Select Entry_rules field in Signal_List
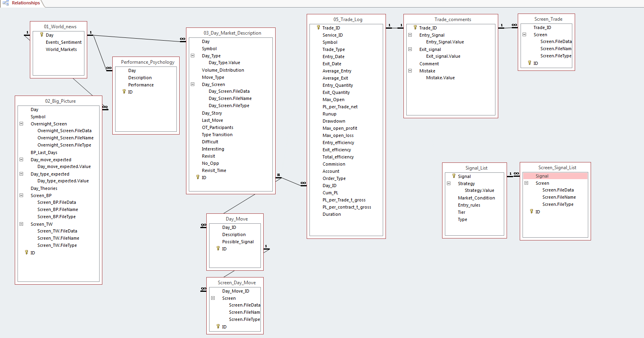644x338 pixels. pos(469,205)
